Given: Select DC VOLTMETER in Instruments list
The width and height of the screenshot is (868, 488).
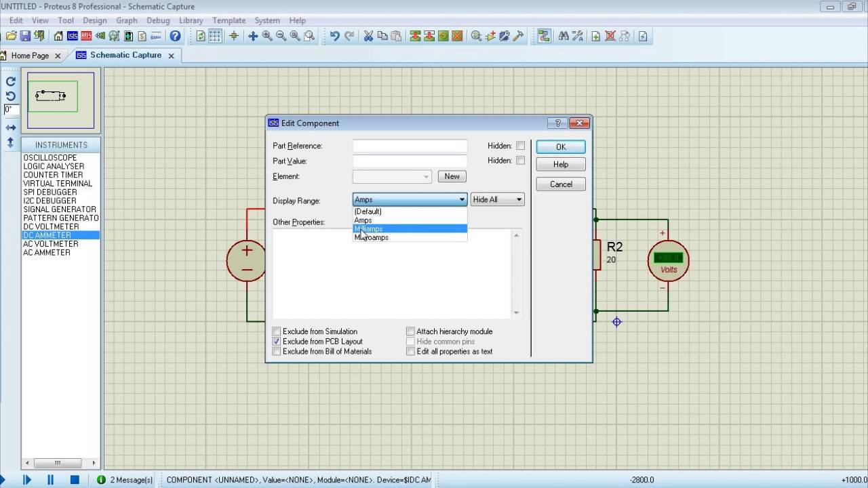Looking at the screenshot, I should pos(51,226).
